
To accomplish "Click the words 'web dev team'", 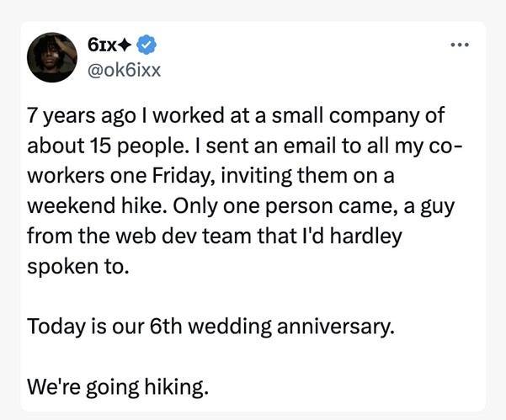I will 183,237.
